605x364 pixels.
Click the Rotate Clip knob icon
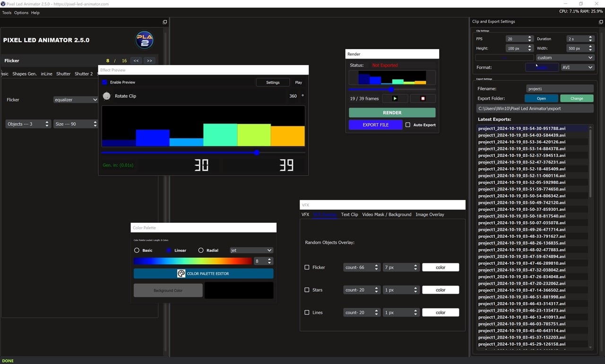pos(107,95)
